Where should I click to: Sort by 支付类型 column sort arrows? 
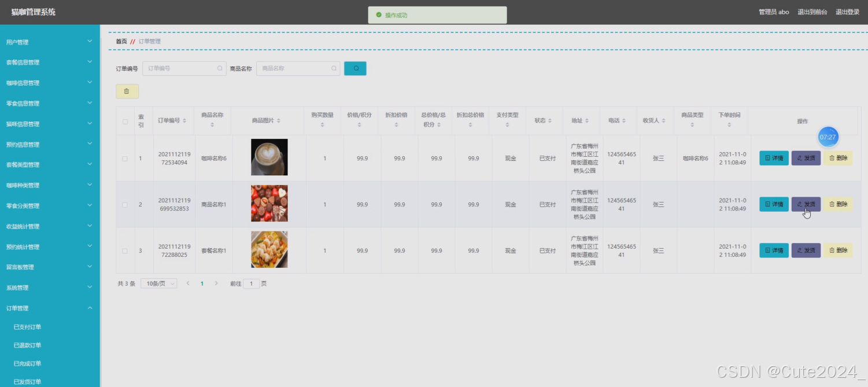click(507, 125)
